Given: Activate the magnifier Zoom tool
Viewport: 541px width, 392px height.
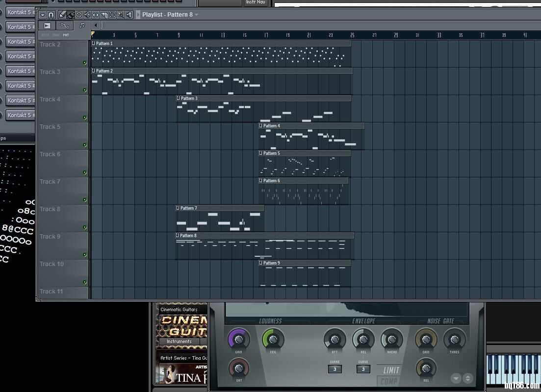Looking at the screenshot, I should [120, 15].
